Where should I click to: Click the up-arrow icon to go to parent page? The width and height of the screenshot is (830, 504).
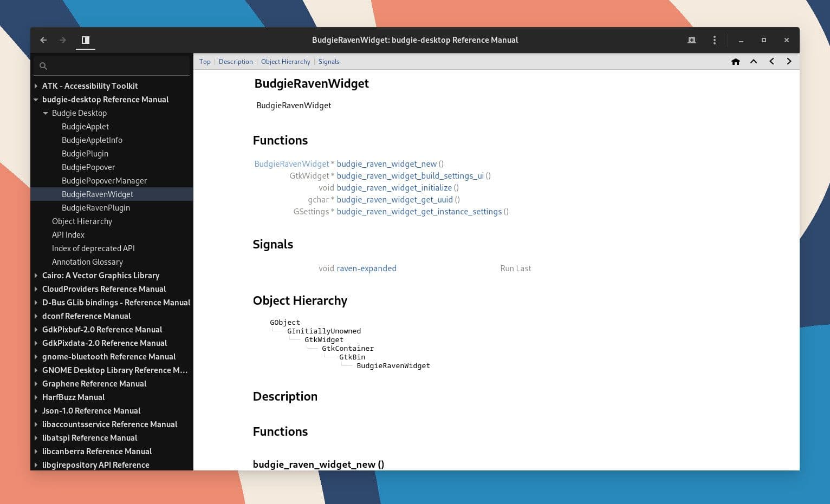coord(754,61)
